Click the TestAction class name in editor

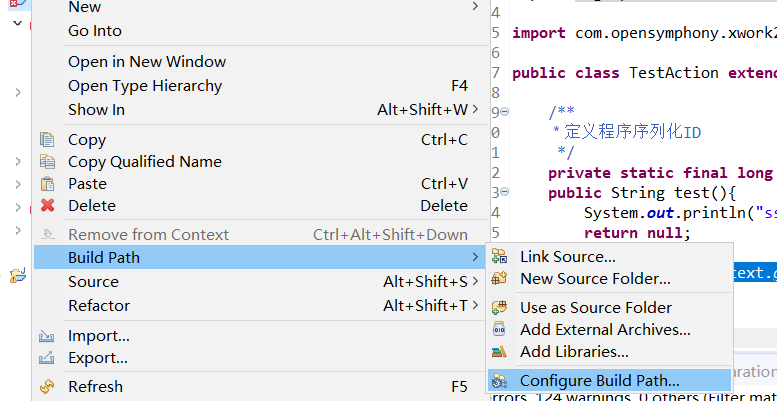673,73
